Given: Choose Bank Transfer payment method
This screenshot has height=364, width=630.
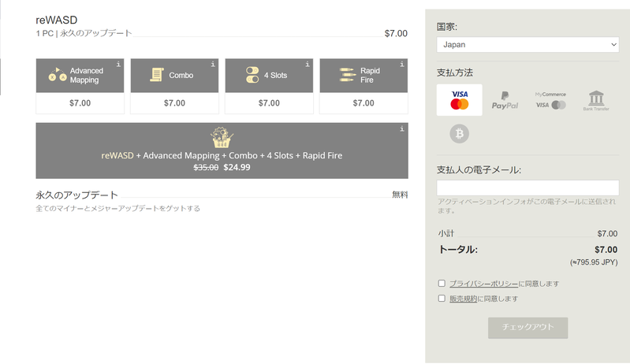Looking at the screenshot, I should click(x=596, y=100).
